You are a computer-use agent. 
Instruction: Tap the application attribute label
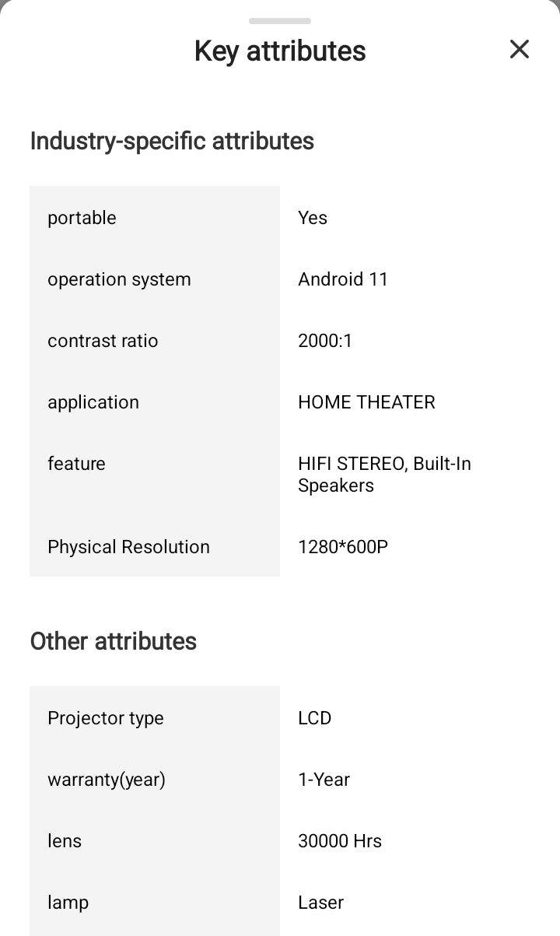point(93,402)
